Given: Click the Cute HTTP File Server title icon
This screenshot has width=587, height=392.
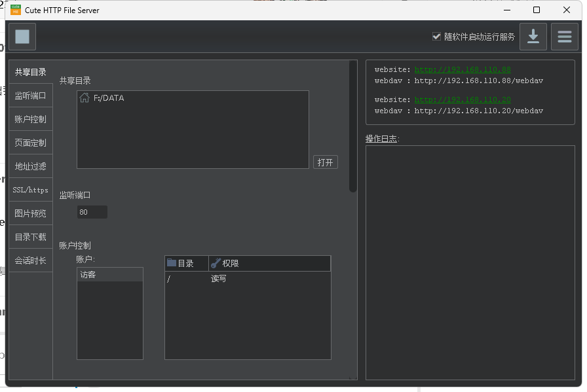Looking at the screenshot, I should 16,10.
